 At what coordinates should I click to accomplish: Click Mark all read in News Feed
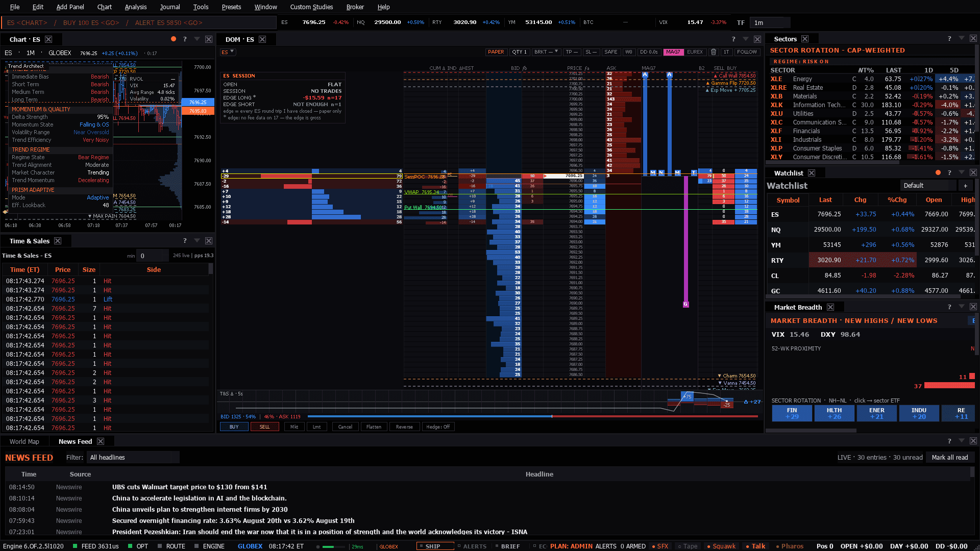tap(949, 457)
